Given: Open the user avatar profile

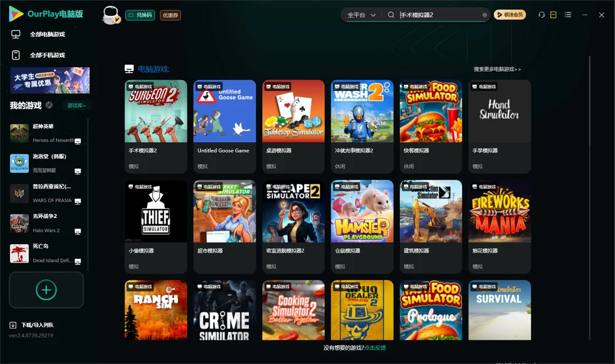Looking at the screenshot, I should (111, 15).
